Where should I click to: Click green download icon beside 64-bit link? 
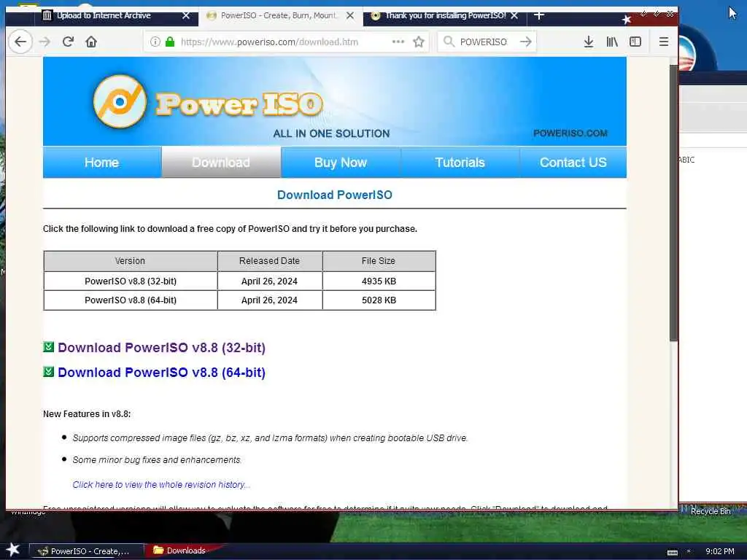click(49, 371)
